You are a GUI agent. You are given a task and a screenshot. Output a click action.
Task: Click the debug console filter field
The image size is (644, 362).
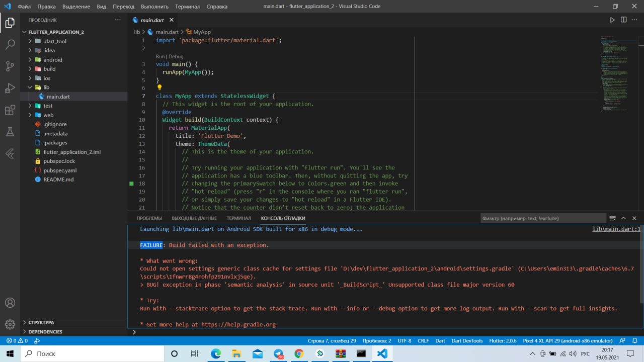pos(543,218)
